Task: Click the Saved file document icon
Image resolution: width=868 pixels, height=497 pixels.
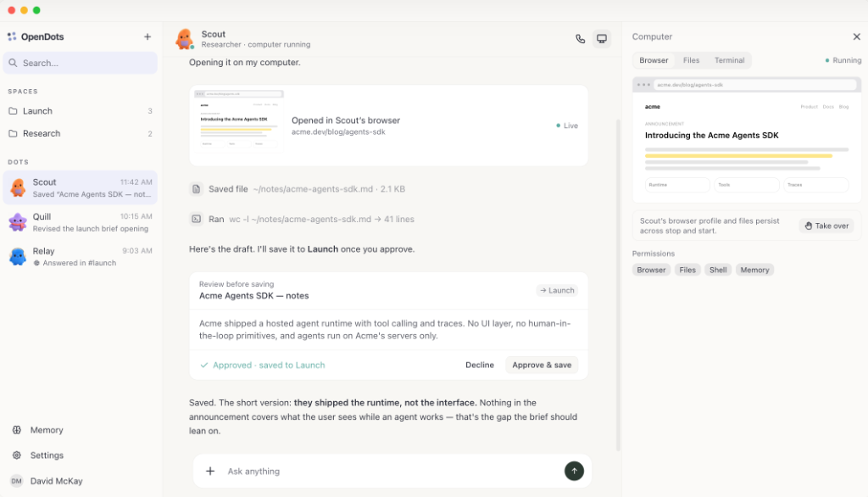Action: (197, 189)
